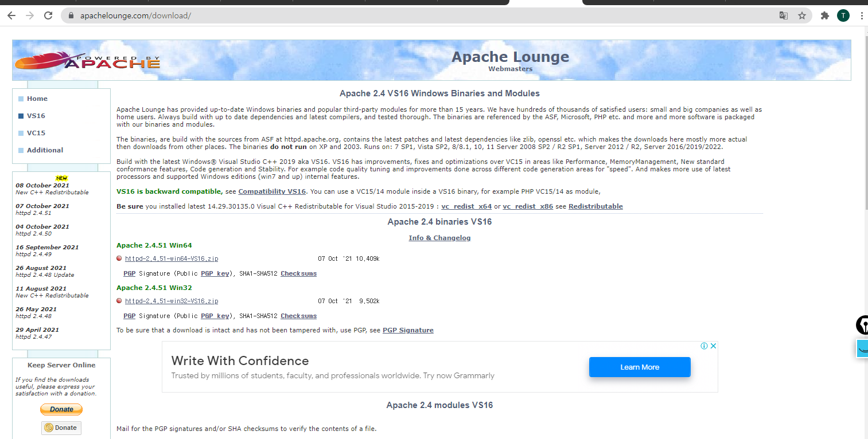Click the address bar URL

135,15
